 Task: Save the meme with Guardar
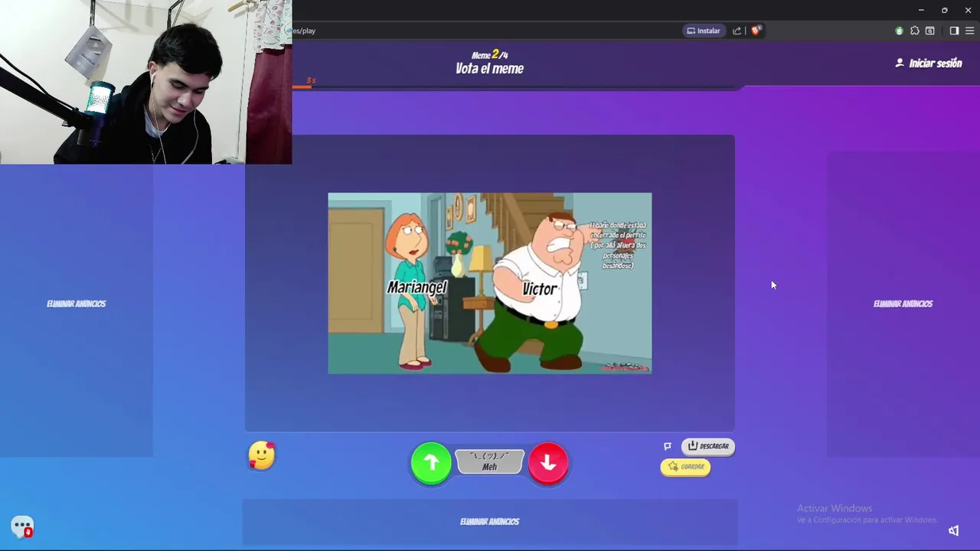pos(685,467)
